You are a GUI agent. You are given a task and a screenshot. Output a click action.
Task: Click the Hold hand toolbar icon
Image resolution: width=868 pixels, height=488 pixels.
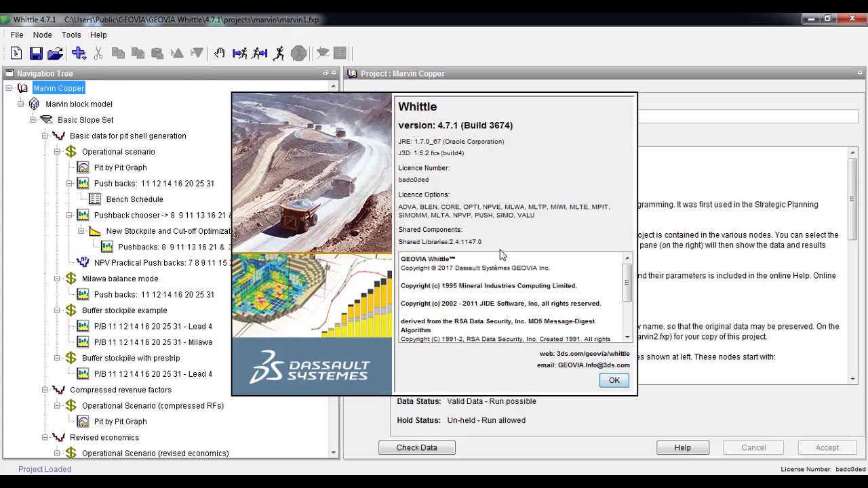[220, 53]
